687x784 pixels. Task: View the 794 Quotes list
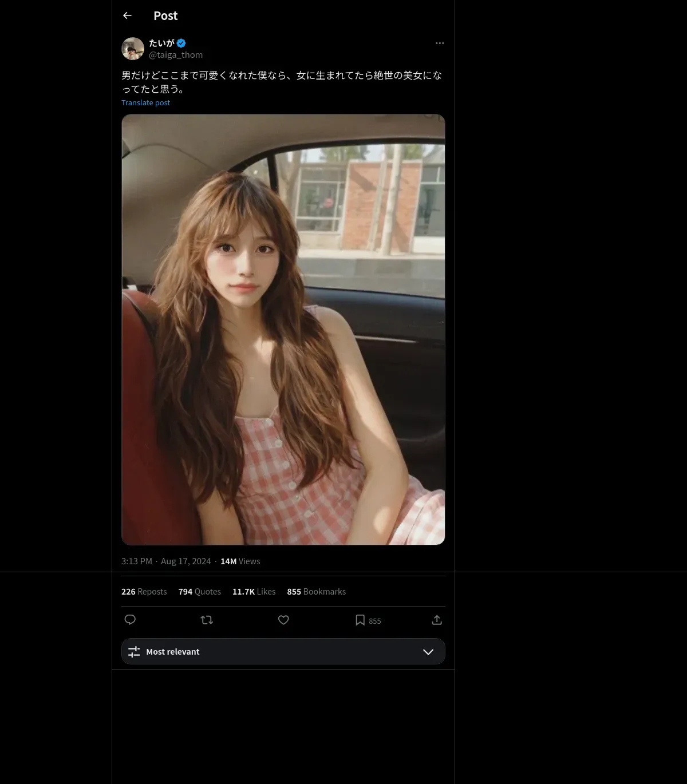tap(199, 592)
